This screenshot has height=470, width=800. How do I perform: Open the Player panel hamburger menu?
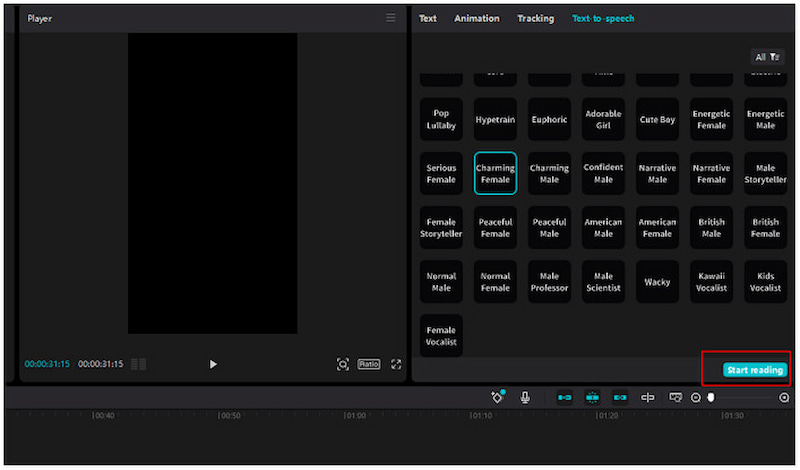[x=391, y=18]
